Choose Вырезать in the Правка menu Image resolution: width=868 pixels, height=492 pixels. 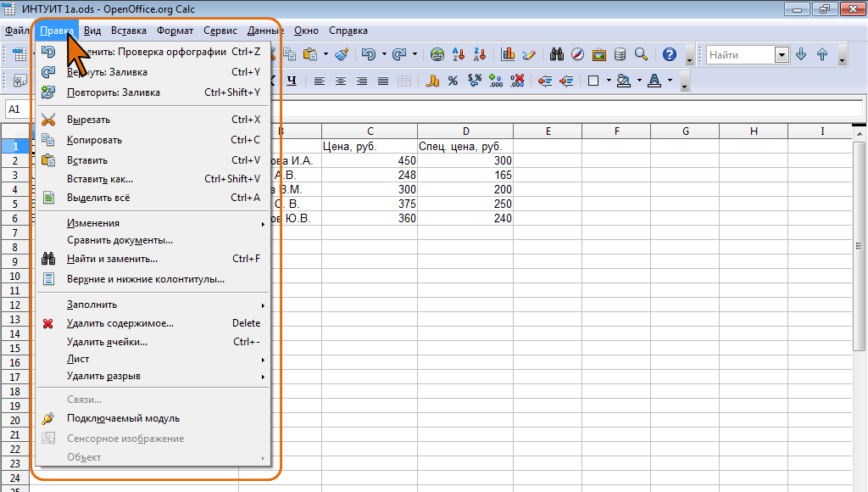pos(153,120)
